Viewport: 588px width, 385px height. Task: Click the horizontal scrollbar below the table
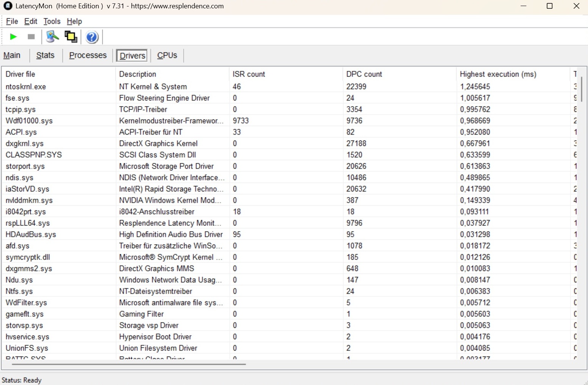(129, 364)
